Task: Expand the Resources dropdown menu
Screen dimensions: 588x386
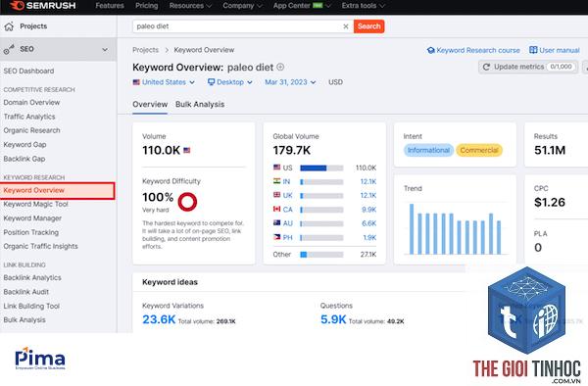Action: pos(190,6)
